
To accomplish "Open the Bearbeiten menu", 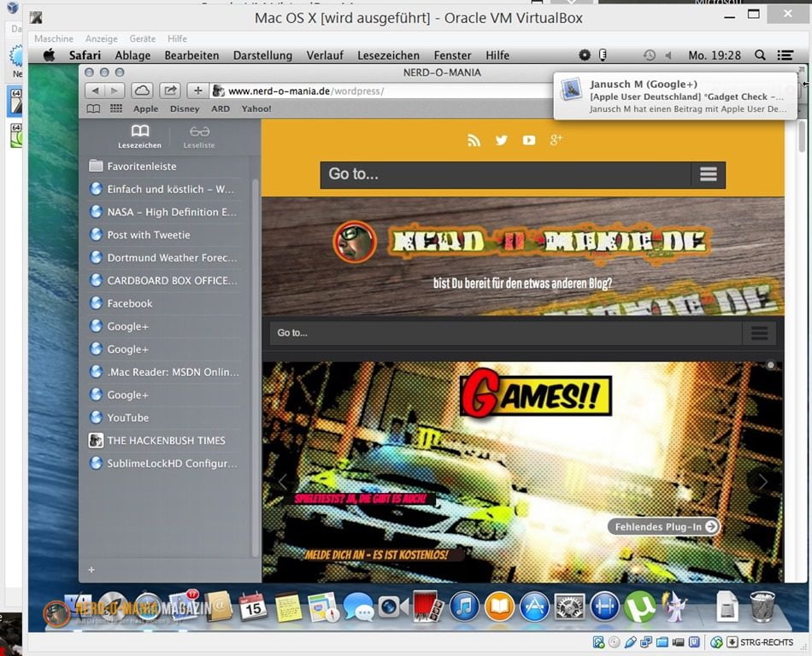I will 191,56.
